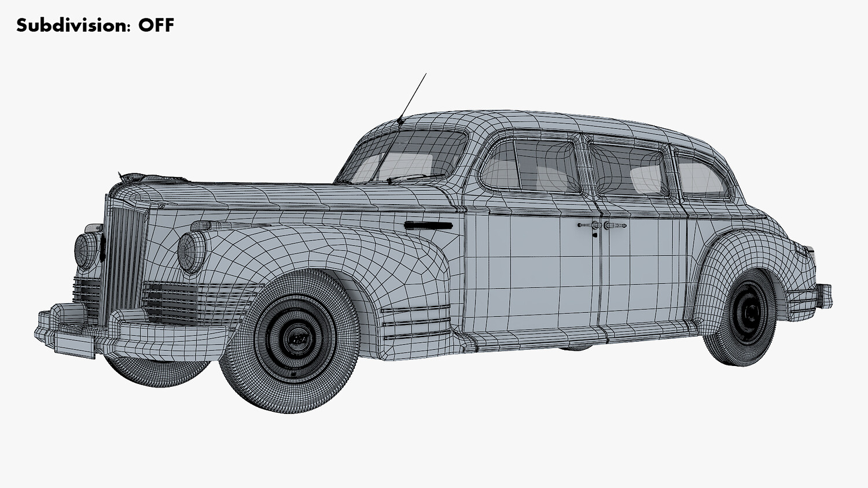868x488 pixels.
Task: Click the front fender chrome trim strips
Action: point(416,321)
